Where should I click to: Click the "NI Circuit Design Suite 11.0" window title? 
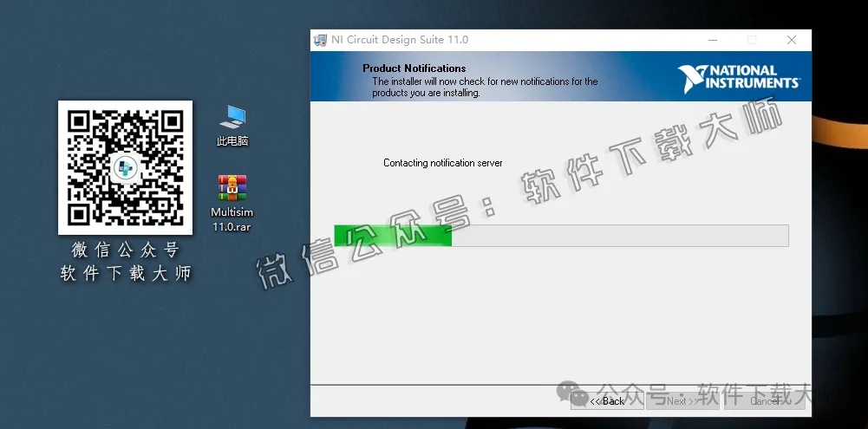tap(400, 40)
